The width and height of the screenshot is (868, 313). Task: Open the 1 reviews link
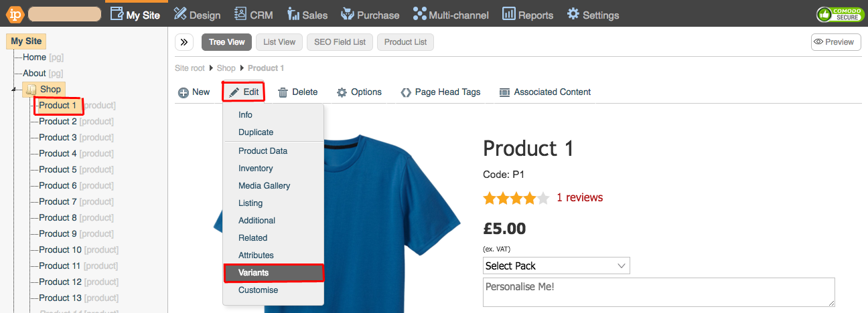click(579, 197)
